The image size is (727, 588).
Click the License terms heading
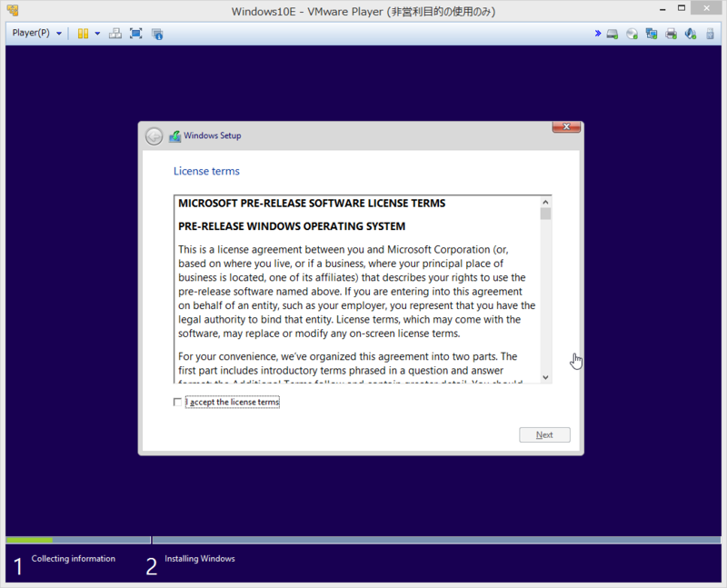[x=206, y=171]
